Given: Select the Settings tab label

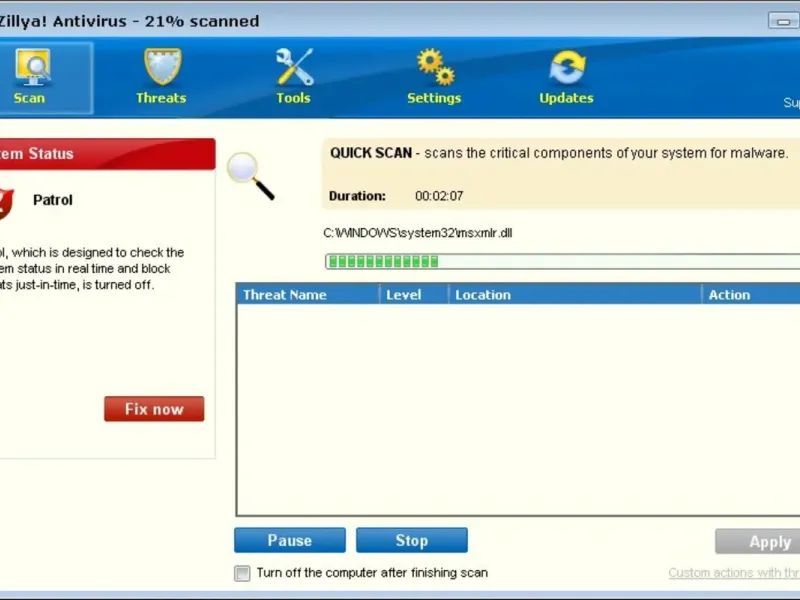Looking at the screenshot, I should click(434, 98).
